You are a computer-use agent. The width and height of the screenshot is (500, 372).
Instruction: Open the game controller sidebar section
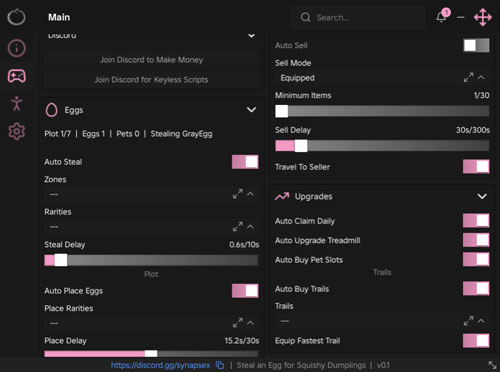click(17, 76)
